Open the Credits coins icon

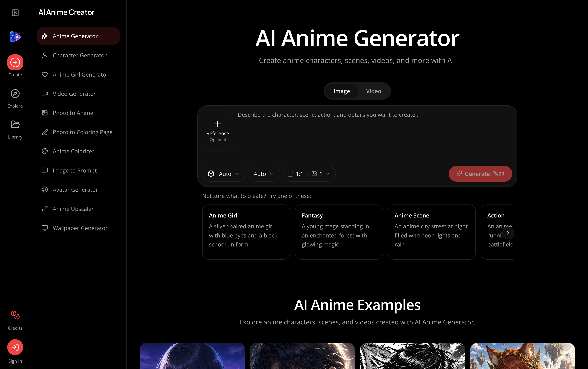click(x=15, y=315)
